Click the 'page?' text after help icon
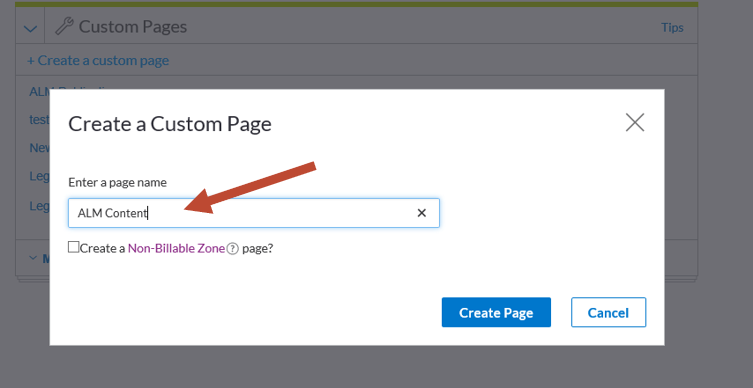The width and height of the screenshot is (753, 388). [x=257, y=249]
